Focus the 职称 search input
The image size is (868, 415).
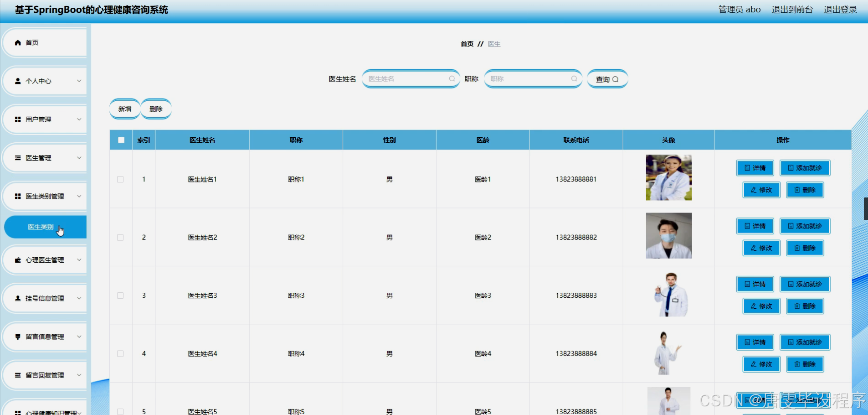[x=533, y=79]
